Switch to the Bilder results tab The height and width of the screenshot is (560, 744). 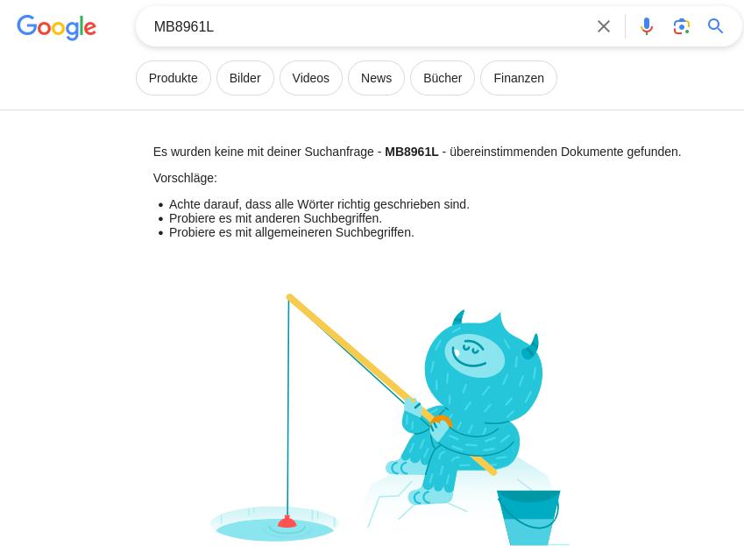click(244, 78)
